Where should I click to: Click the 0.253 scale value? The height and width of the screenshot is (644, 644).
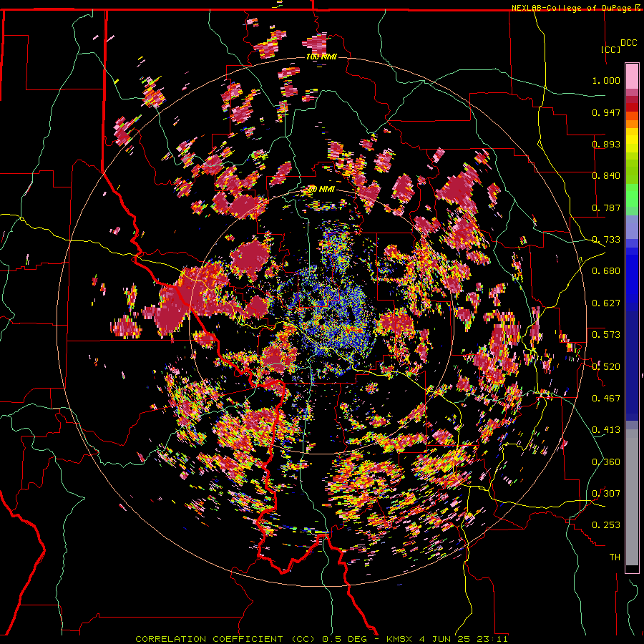pos(606,525)
